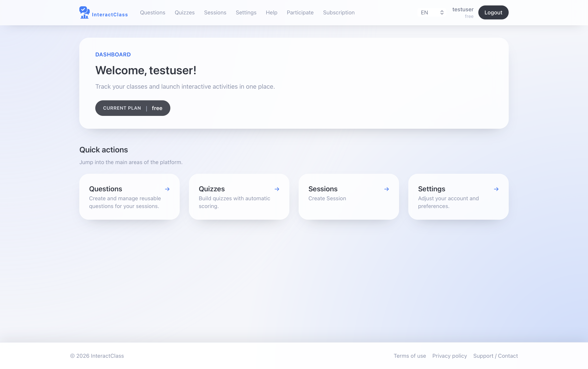This screenshot has width=588, height=369.
Task: Open the Help page link
Action: (271, 12)
